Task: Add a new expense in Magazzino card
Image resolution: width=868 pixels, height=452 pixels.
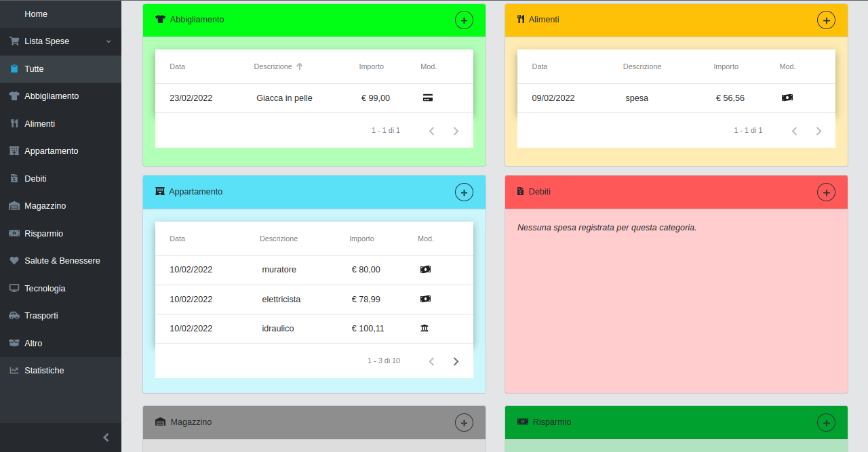Action: pyautogui.click(x=464, y=423)
